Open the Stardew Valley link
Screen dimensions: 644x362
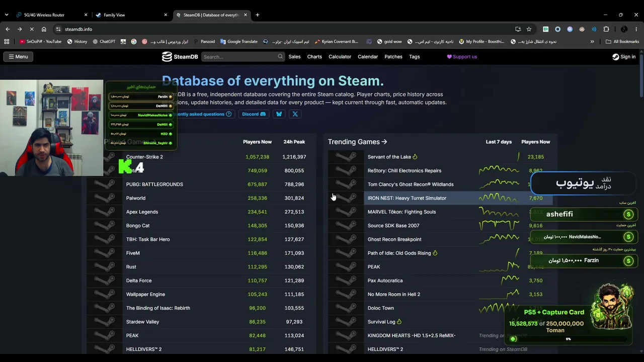pos(142,322)
